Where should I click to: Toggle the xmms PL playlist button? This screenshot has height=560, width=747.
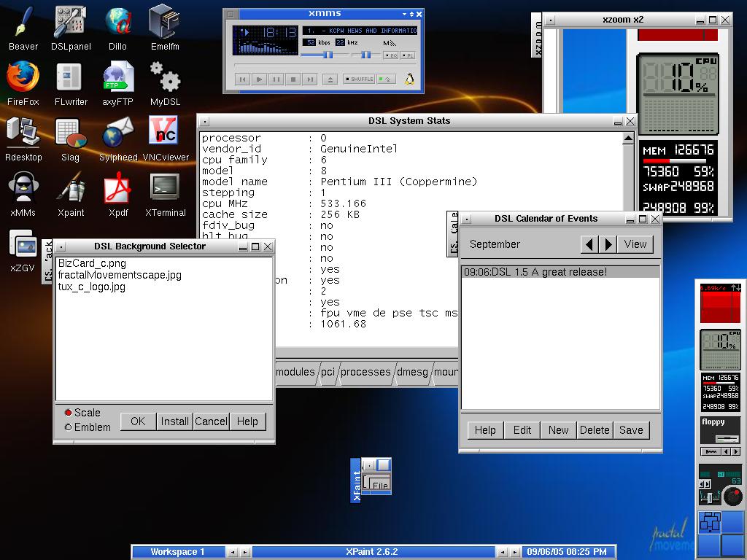[407, 55]
